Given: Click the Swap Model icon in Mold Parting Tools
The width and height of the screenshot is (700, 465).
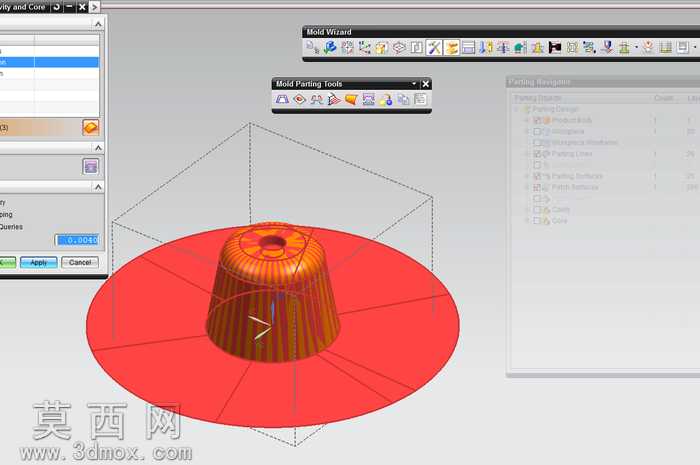Looking at the screenshot, I should [x=386, y=99].
